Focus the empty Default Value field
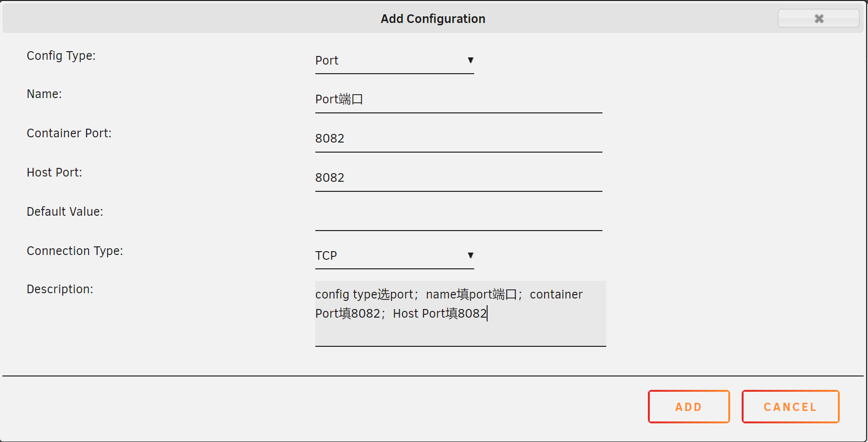 [x=458, y=217]
